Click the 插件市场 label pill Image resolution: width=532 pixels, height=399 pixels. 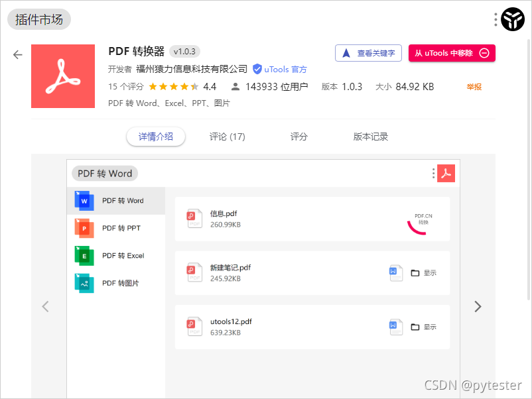click(x=39, y=19)
